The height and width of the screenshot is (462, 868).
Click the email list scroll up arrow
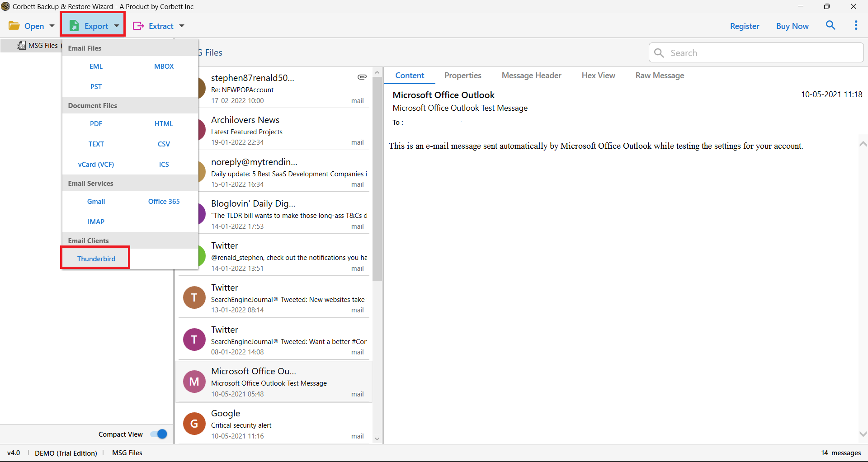(377, 72)
